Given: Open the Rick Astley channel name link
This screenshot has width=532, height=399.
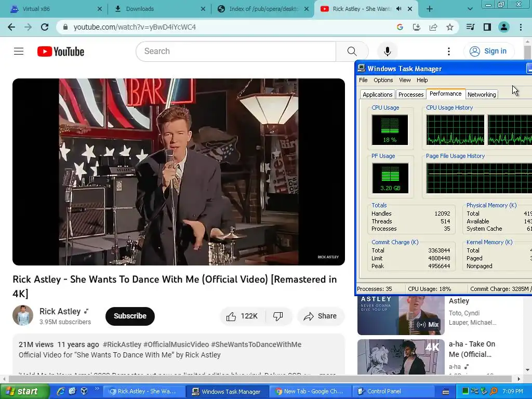Looking at the screenshot, I should (60, 312).
